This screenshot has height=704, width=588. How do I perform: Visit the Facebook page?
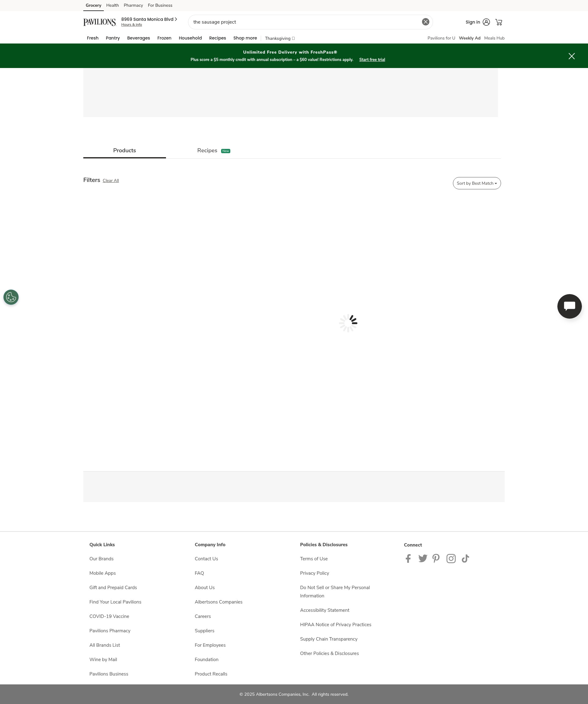click(408, 558)
